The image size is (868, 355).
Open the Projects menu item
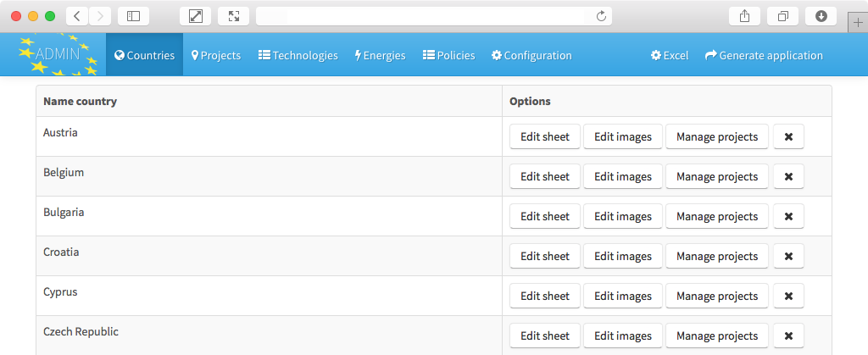(x=216, y=55)
